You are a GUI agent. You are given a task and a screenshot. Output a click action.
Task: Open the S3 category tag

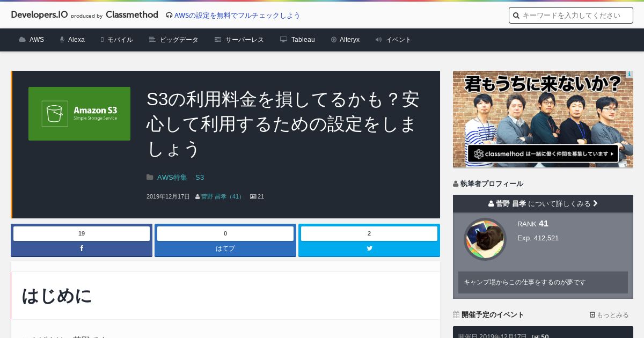pos(200,178)
